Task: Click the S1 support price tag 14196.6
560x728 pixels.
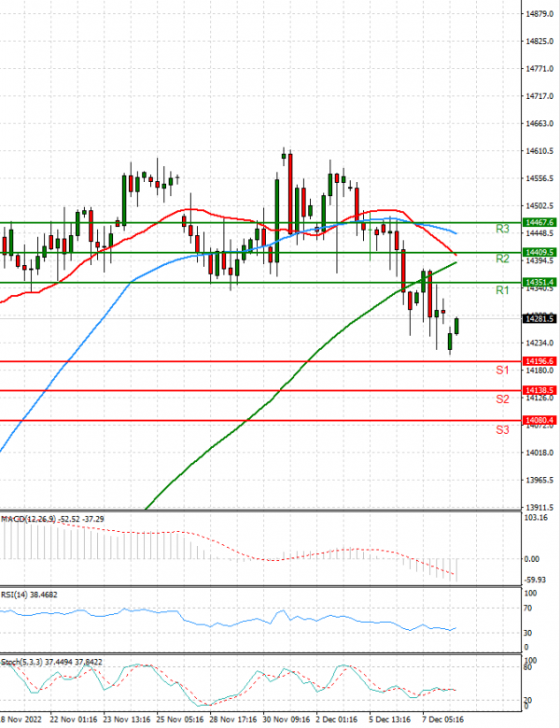Action: (540, 361)
